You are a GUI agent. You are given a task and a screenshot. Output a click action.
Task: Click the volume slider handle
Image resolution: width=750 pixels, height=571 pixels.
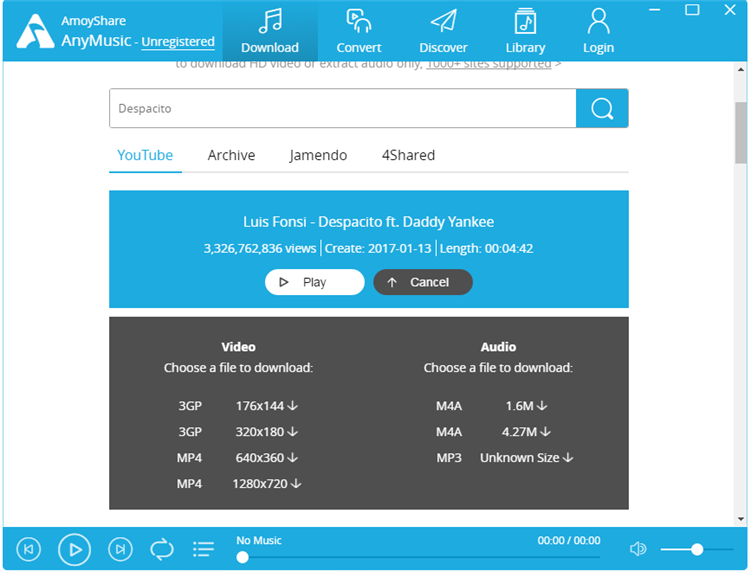click(697, 549)
